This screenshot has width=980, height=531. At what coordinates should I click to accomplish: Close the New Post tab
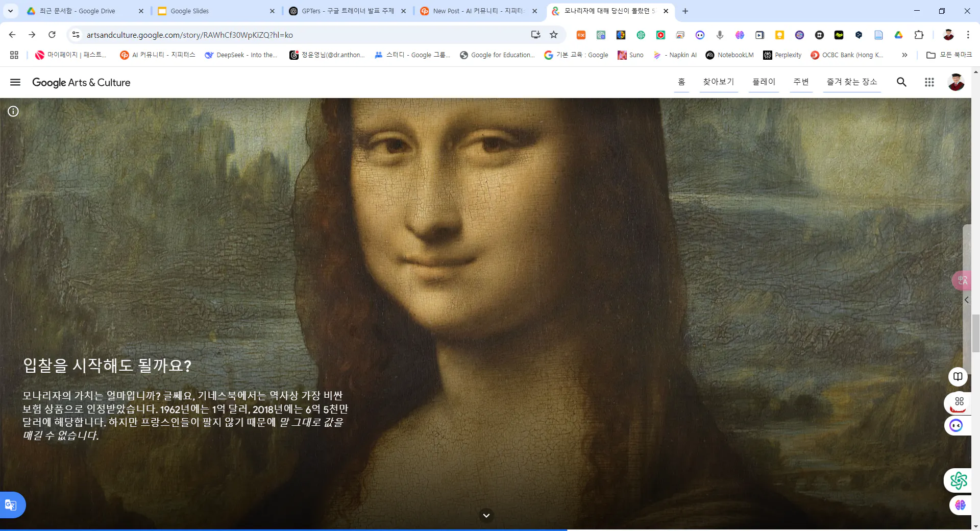pyautogui.click(x=534, y=11)
